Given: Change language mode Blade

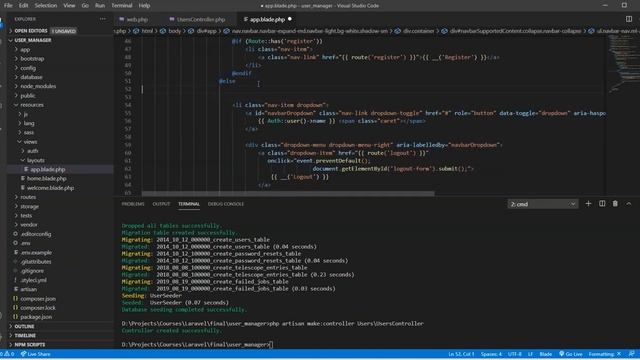Looking at the screenshot, I should (545, 354).
